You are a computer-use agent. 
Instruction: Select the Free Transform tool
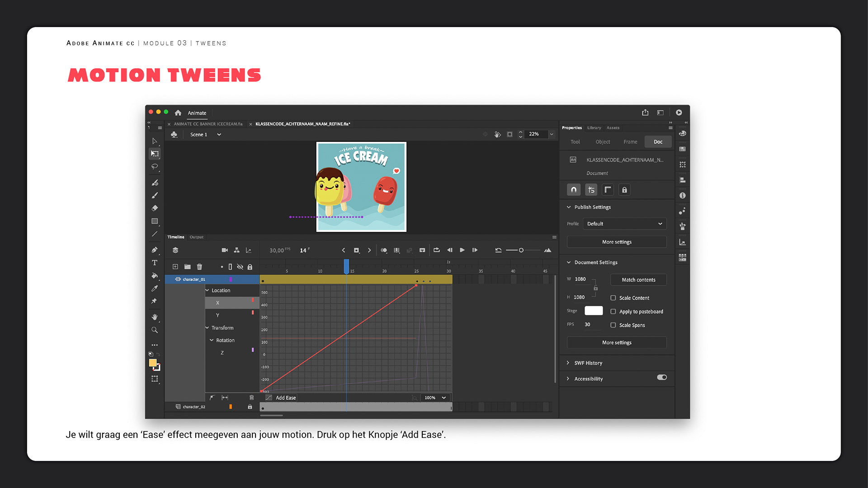click(x=155, y=154)
